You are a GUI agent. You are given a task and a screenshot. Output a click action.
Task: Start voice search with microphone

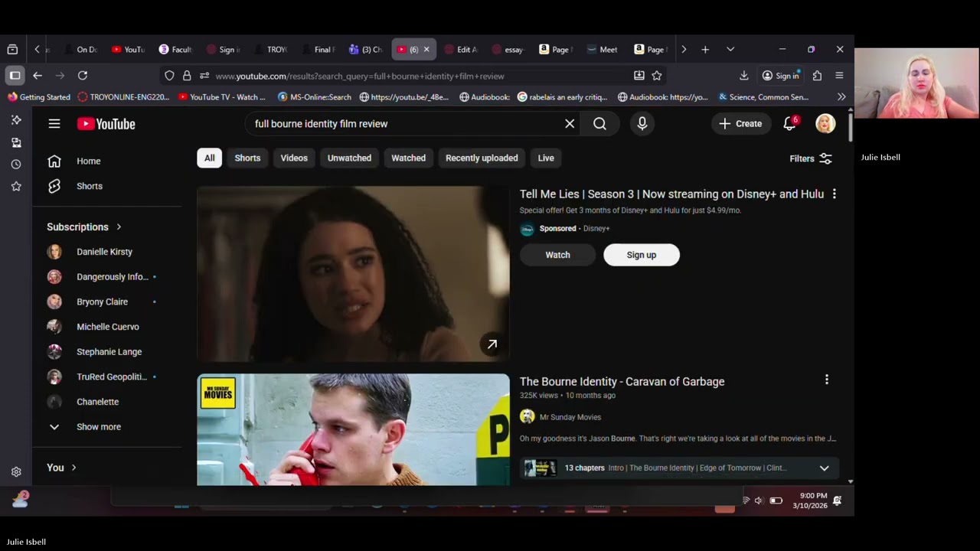[x=642, y=124]
